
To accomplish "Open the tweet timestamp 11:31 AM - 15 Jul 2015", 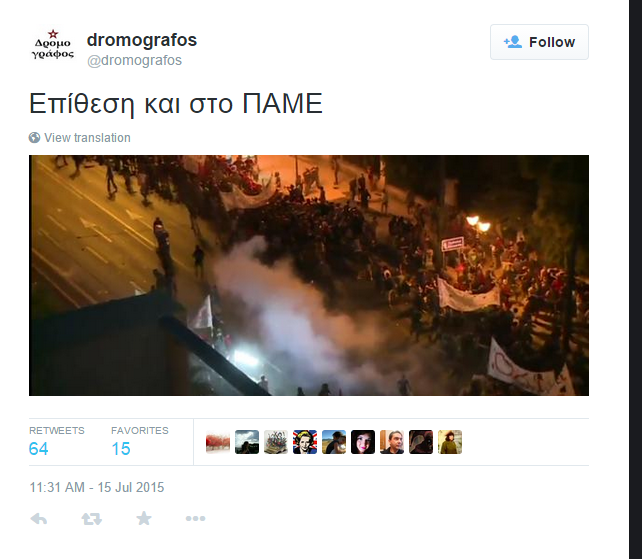I will pyautogui.click(x=97, y=487).
